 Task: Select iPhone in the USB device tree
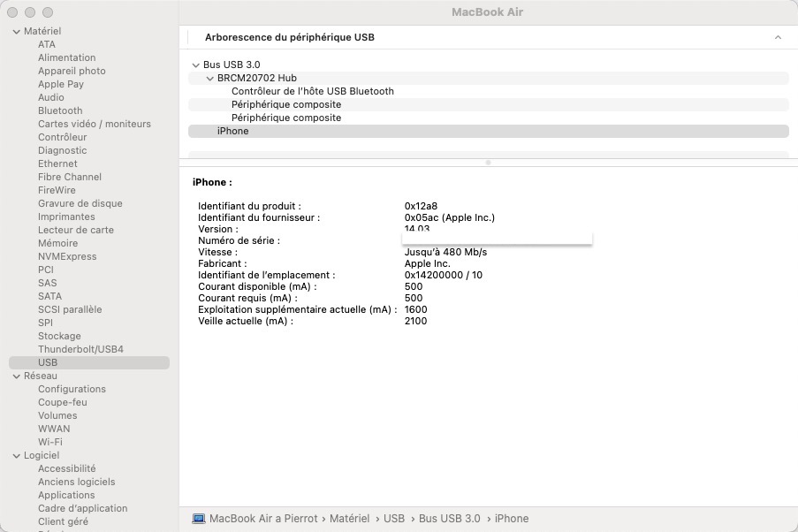[x=233, y=132]
